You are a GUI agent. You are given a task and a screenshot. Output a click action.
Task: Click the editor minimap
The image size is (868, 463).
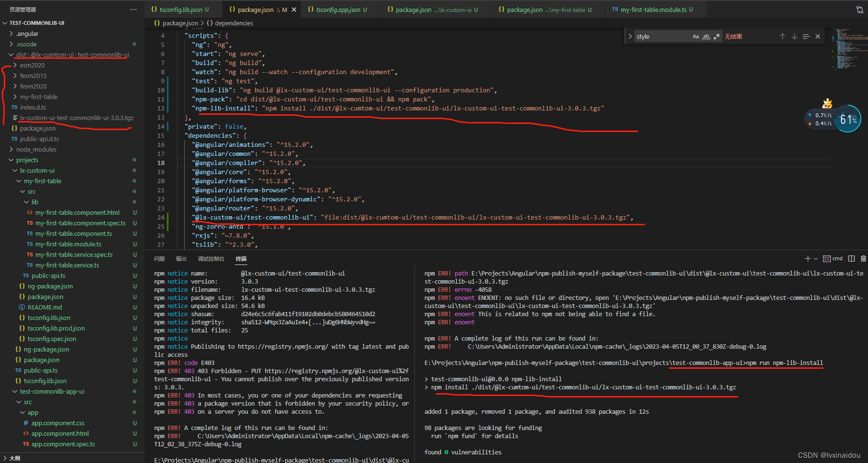(x=850, y=50)
